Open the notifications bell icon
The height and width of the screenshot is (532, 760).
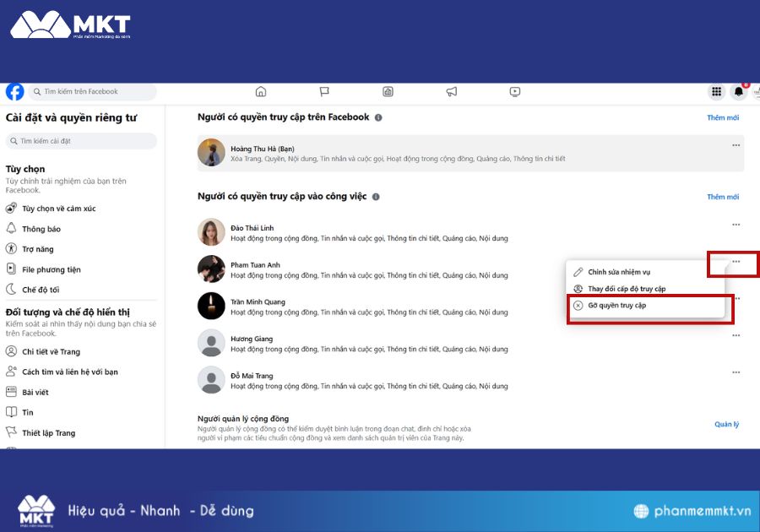coord(739,91)
